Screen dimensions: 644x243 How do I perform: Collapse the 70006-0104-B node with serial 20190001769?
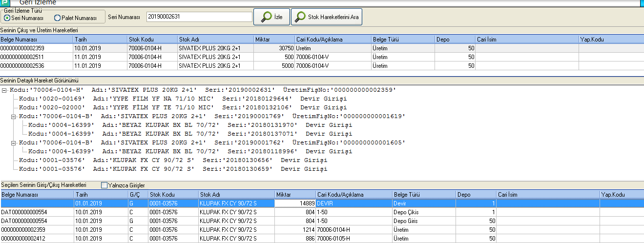pos(14,116)
